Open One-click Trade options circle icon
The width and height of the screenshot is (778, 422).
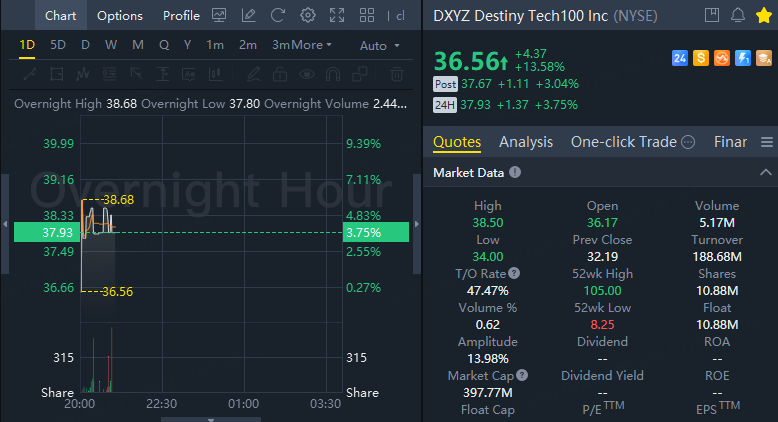[688, 142]
